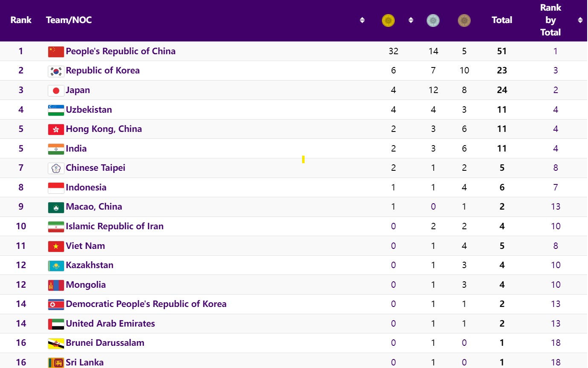Sort by bronze medal icon column
The height and width of the screenshot is (368, 588).
point(464,20)
